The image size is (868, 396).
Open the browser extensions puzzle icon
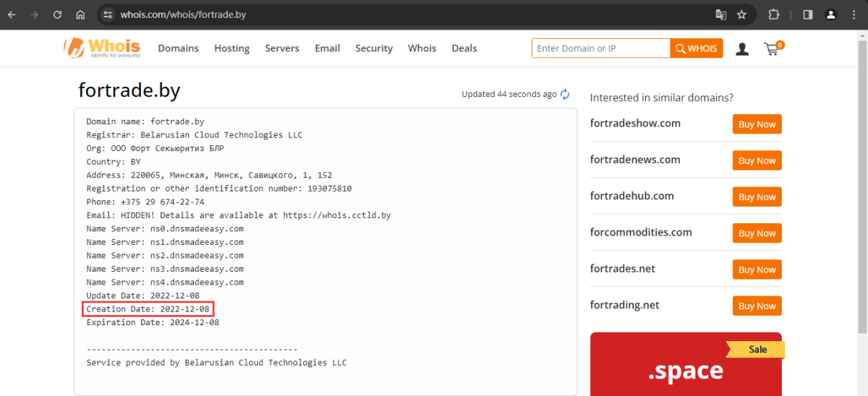[x=774, y=14]
